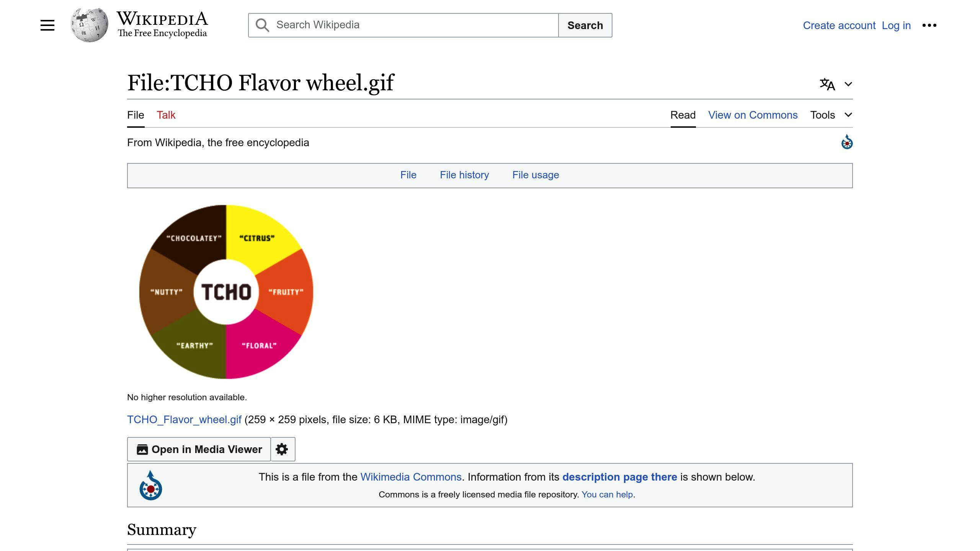
Task: Open the description page there link
Action: tap(619, 477)
